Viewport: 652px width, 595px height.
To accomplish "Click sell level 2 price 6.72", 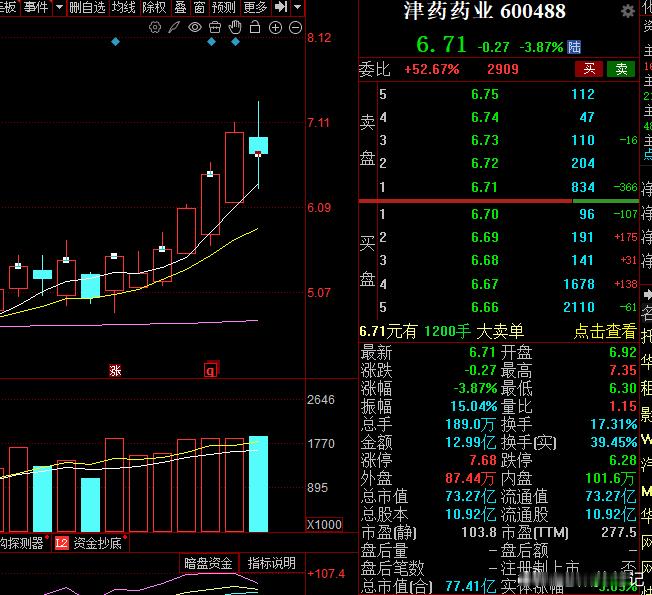I will tap(484, 163).
